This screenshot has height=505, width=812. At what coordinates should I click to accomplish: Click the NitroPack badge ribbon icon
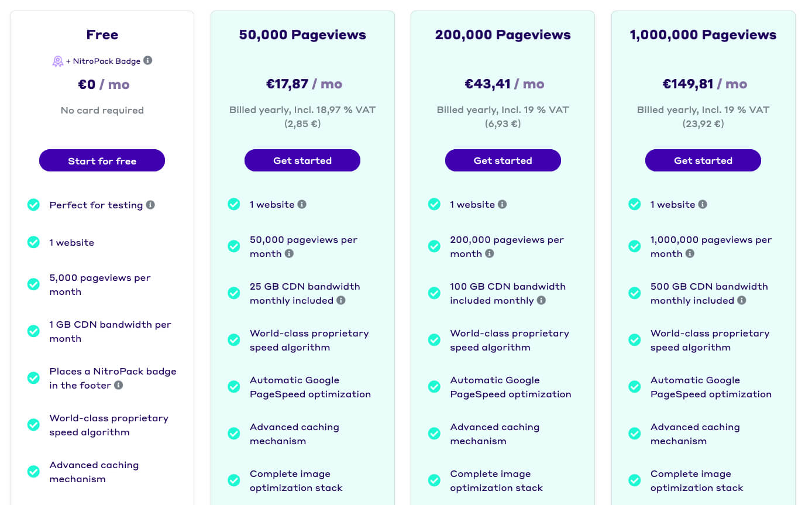[57, 61]
